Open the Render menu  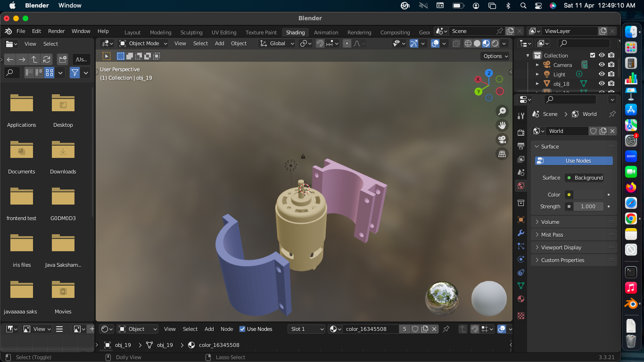[x=56, y=31]
